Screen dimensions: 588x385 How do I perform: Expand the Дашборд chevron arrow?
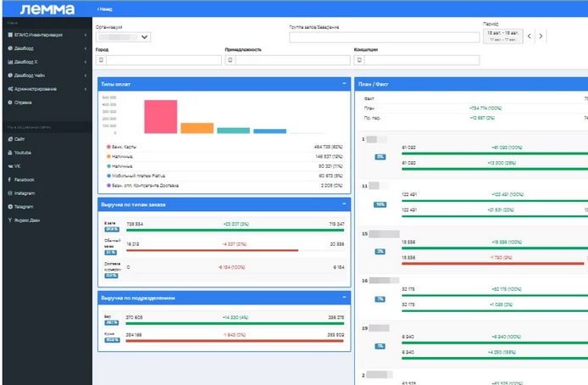pos(86,49)
